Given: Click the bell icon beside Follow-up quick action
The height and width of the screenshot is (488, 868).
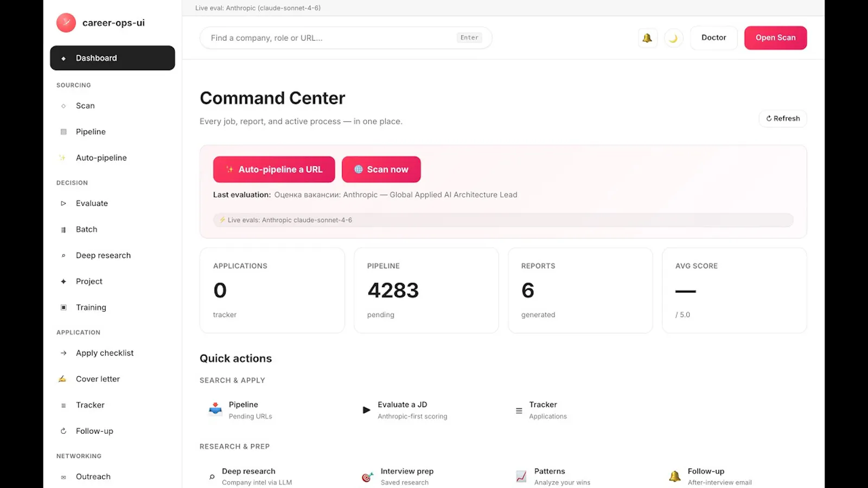Looking at the screenshot, I should (675, 477).
